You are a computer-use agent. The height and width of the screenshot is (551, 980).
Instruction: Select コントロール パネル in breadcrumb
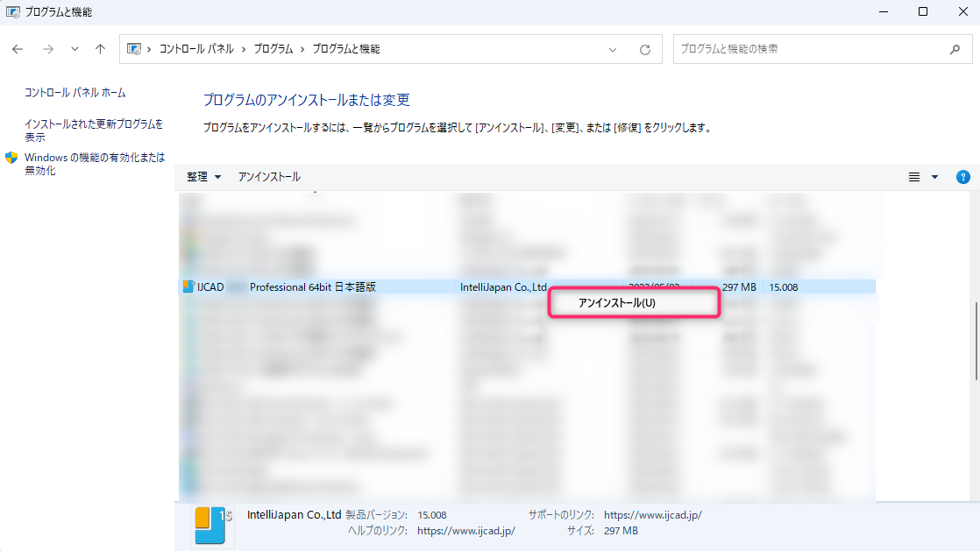196,49
